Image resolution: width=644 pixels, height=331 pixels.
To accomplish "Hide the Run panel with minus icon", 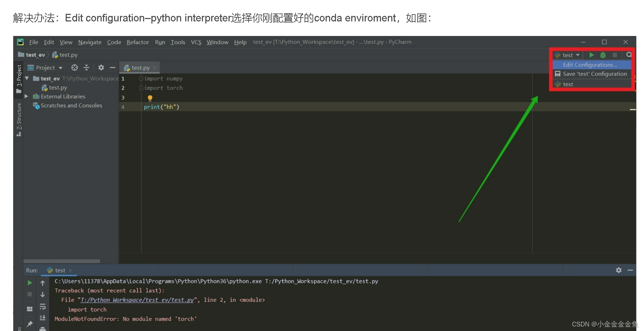I will pos(630,270).
